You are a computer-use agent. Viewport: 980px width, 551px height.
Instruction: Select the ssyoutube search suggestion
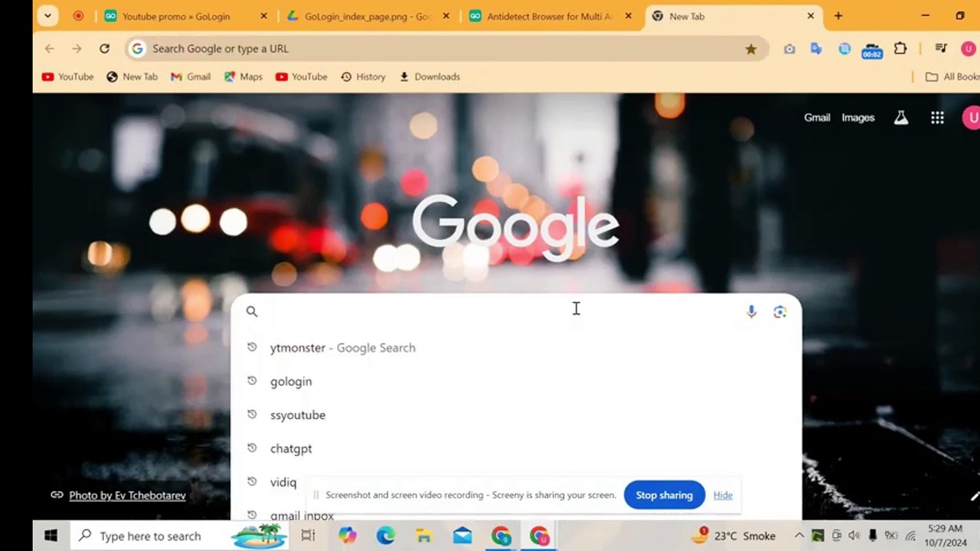click(x=516, y=415)
